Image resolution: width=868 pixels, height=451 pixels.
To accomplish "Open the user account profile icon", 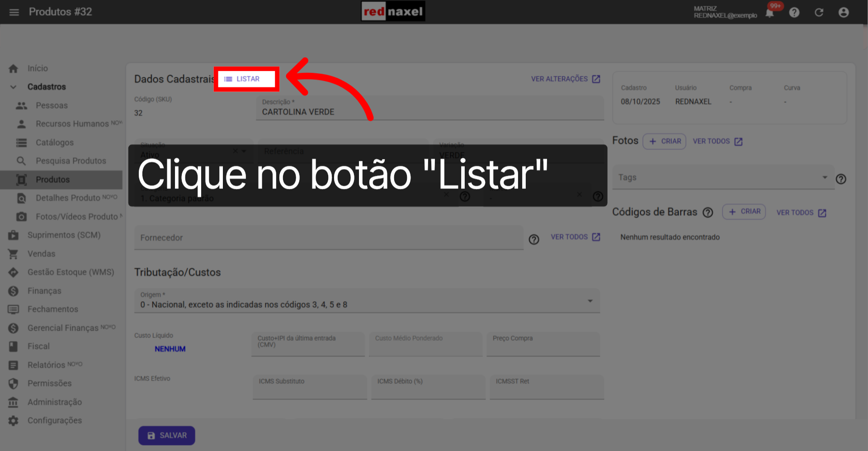I will [x=844, y=12].
